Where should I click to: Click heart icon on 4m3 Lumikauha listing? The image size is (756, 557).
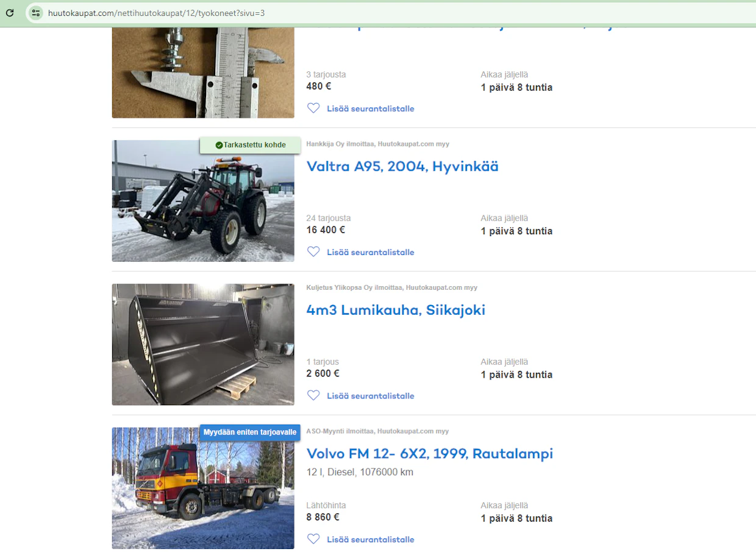313,396
